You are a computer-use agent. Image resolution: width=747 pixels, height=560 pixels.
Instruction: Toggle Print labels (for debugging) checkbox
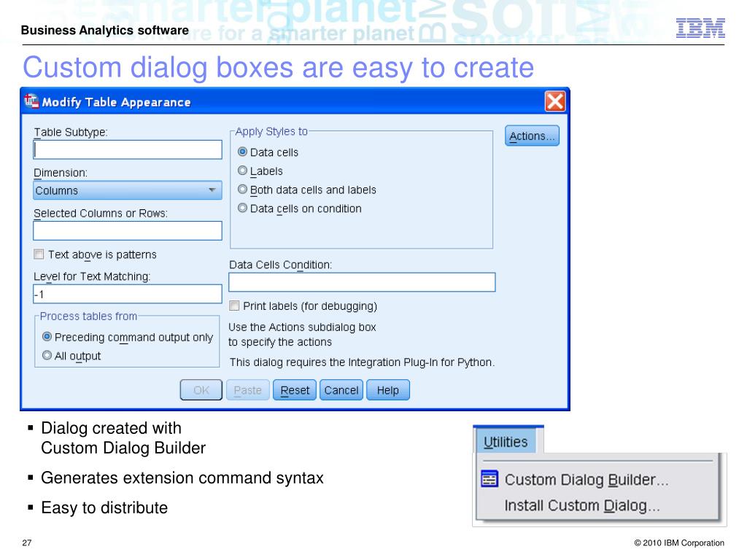pos(234,306)
